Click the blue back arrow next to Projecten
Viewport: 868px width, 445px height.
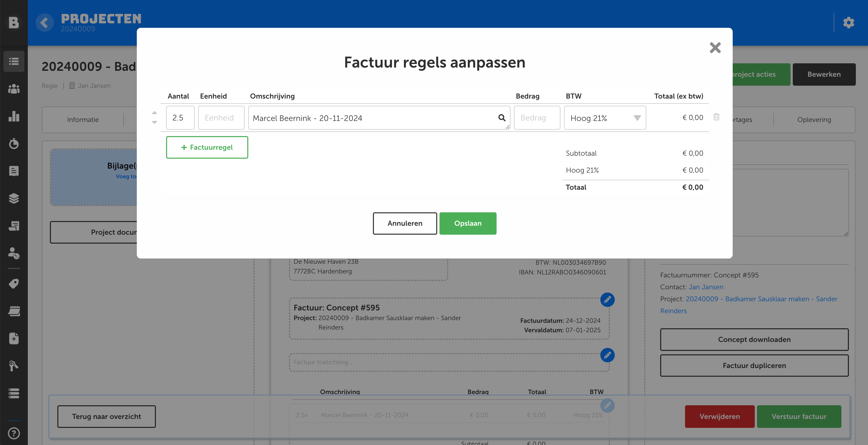(44, 23)
